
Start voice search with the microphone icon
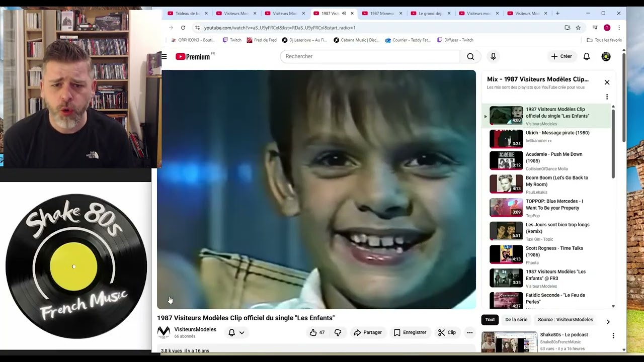(x=493, y=57)
